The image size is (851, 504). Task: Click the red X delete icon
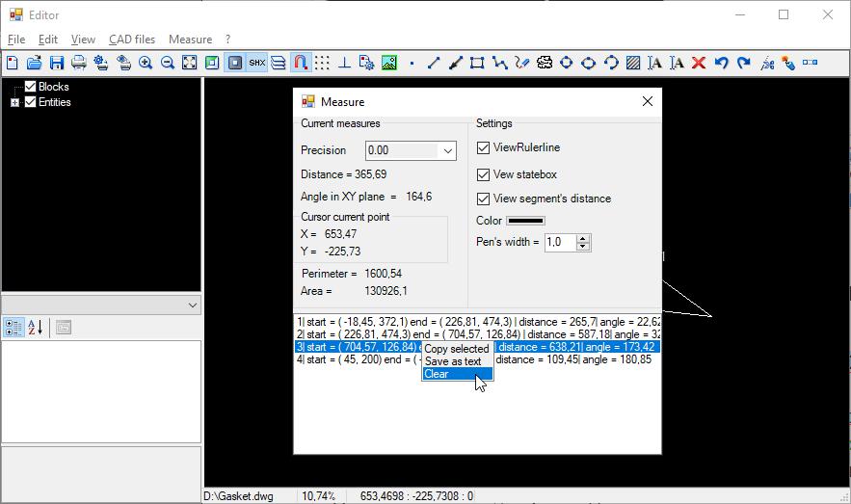click(699, 63)
